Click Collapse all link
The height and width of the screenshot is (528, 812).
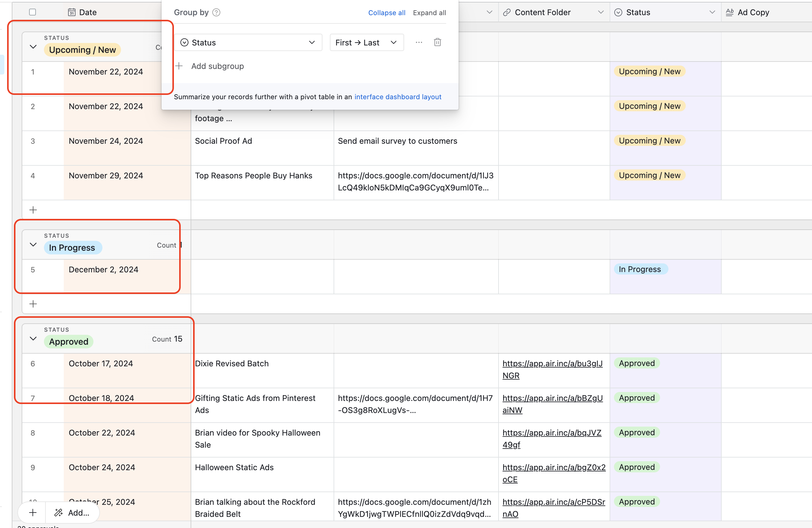click(387, 13)
